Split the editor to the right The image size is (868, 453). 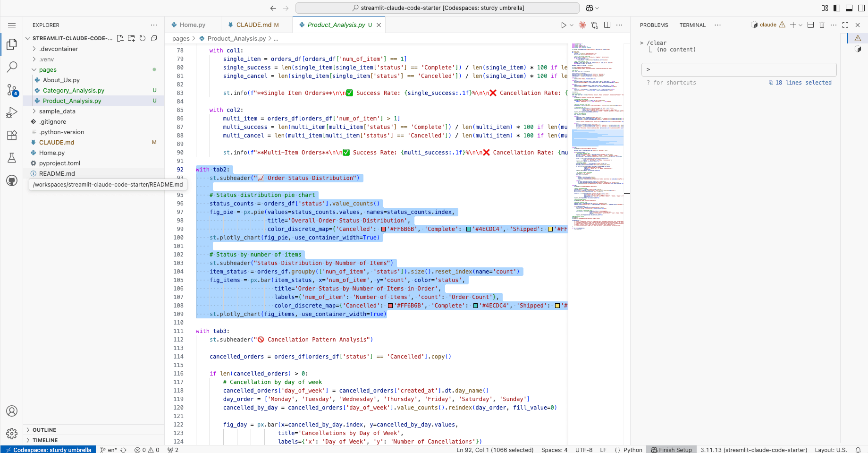tap(607, 25)
